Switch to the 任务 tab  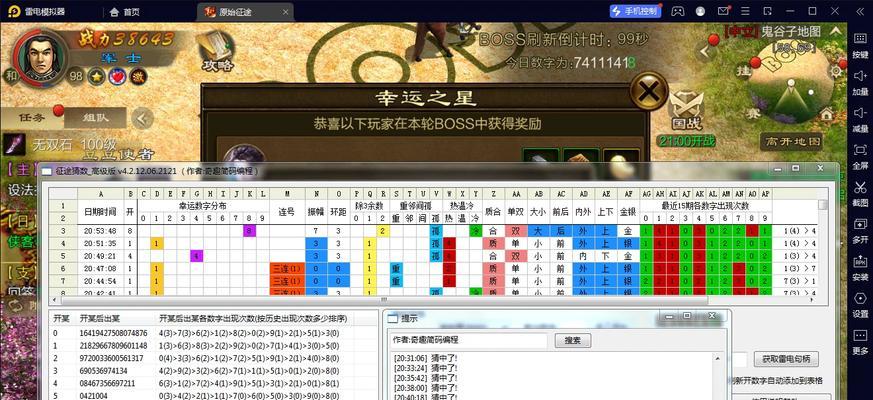31,118
